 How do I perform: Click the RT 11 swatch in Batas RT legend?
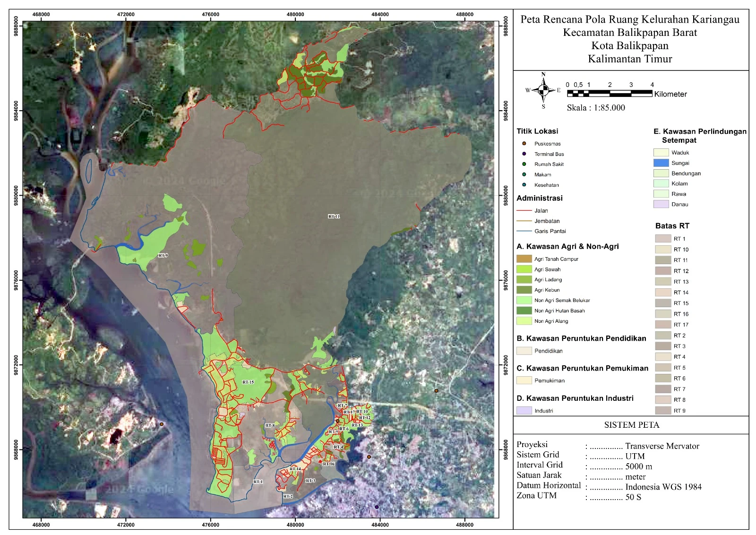click(x=663, y=260)
